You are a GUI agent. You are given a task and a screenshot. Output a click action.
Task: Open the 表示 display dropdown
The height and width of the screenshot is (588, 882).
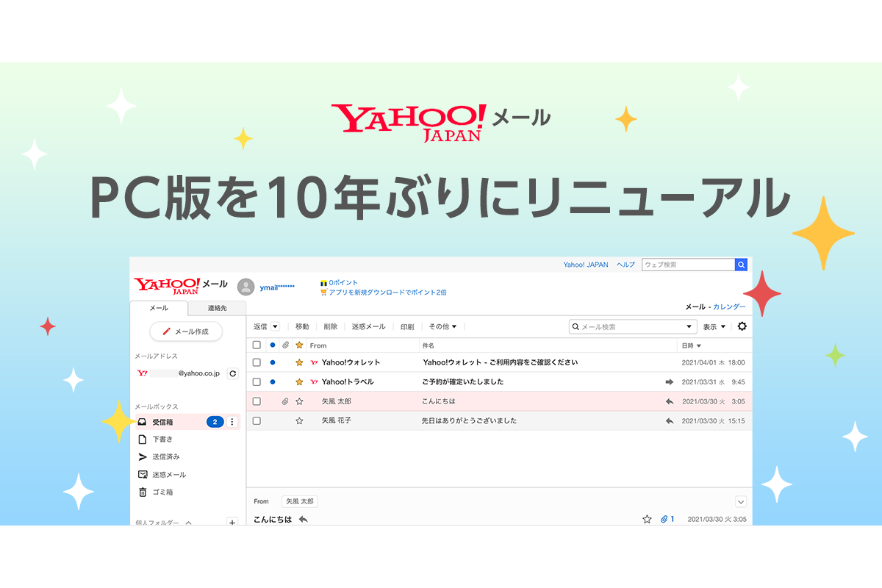(714, 326)
